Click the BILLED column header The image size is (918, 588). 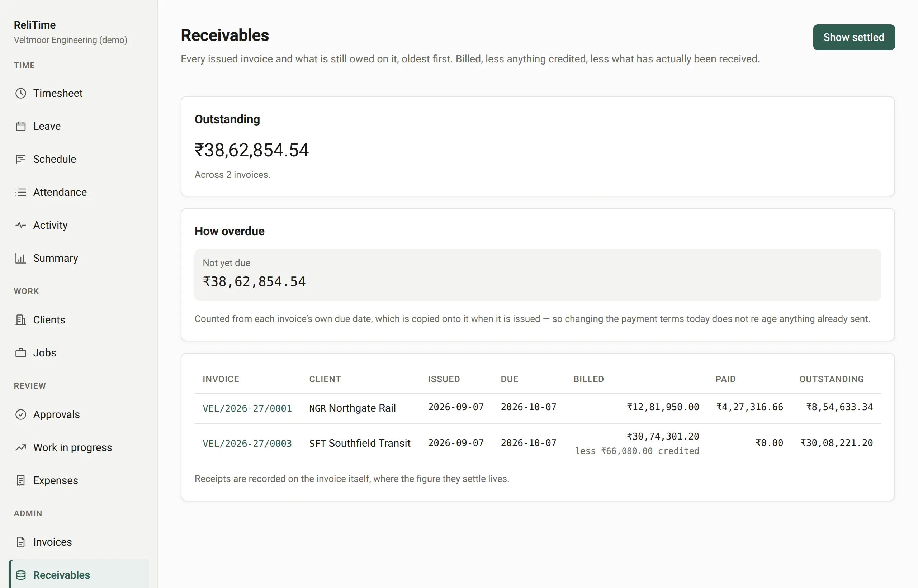[x=588, y=379]
